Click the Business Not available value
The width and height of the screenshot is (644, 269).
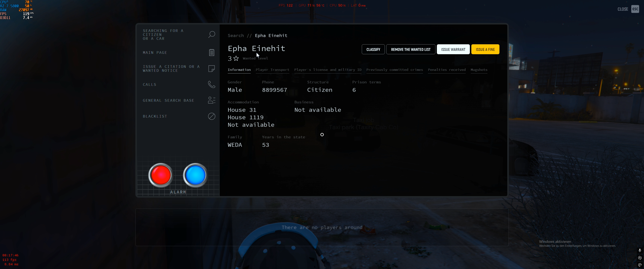[317, 110]
